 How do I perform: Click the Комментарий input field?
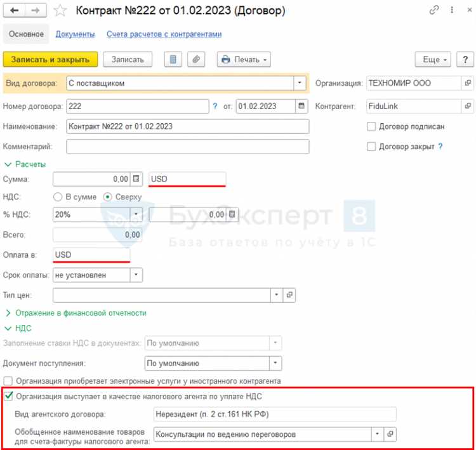pos(188,147)
